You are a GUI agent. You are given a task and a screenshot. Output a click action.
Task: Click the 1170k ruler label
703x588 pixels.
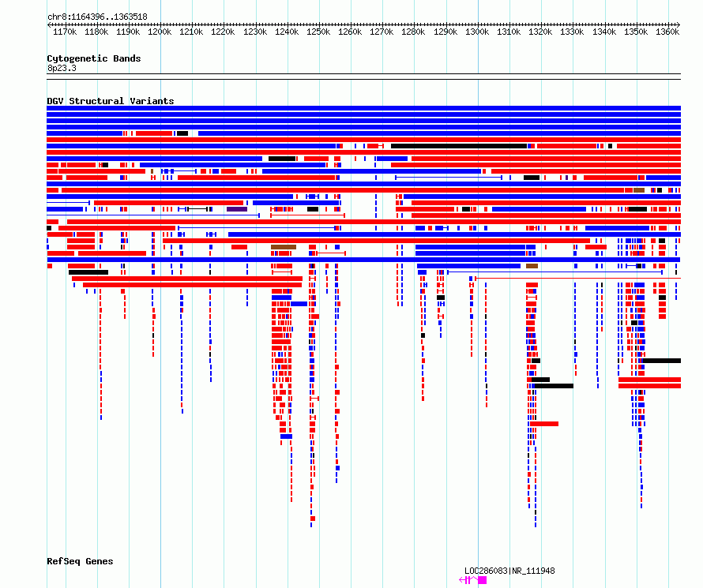coord(65,32)
